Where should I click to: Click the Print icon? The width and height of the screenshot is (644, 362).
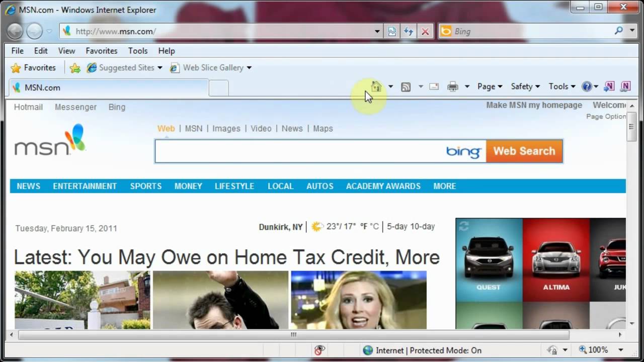(453, 87)
